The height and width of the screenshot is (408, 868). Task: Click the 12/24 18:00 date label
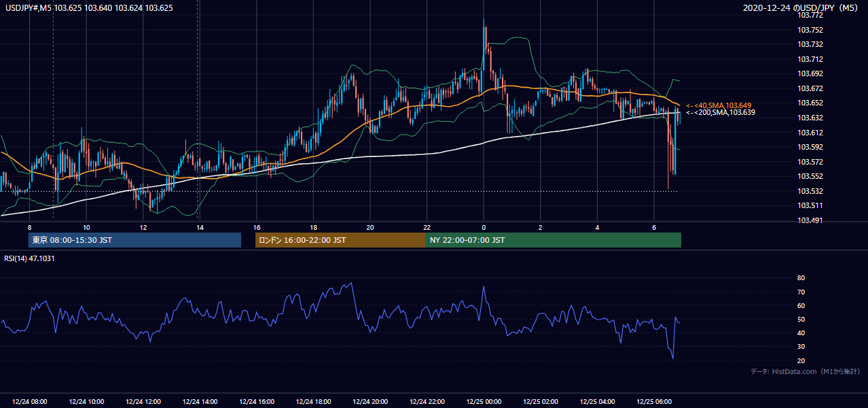click(313, 402)
